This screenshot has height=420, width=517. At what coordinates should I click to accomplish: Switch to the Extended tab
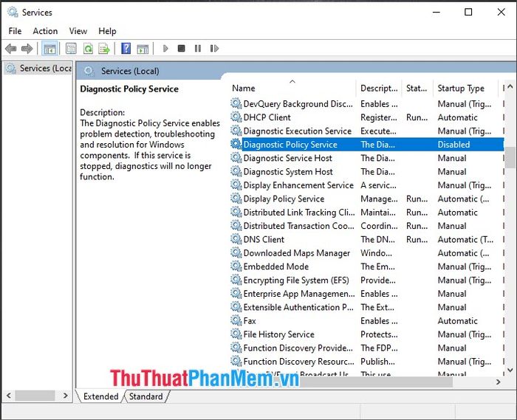click(x=101, y=396)
